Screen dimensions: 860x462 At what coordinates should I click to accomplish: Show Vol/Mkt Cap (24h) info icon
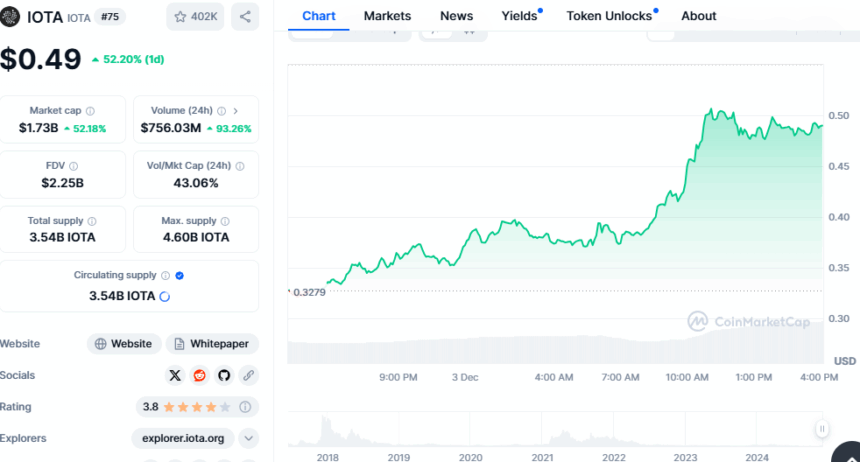(240, 166)
